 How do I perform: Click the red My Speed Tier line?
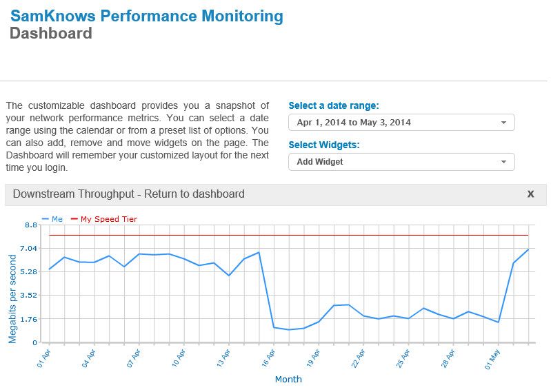(x=288, y=235)
